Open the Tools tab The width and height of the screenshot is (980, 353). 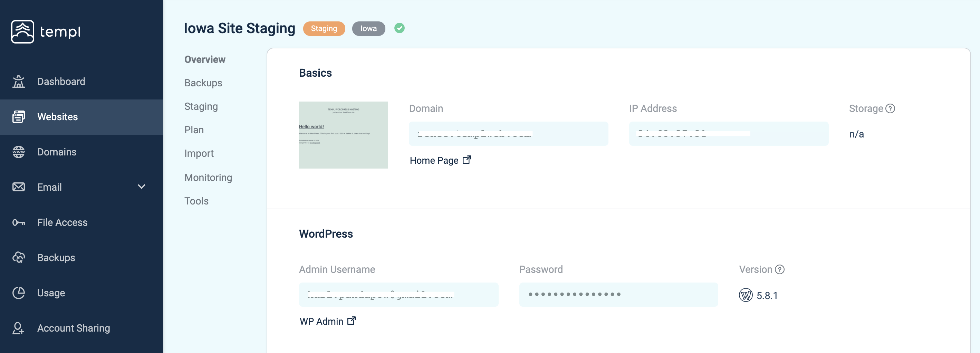click(196, 201)
